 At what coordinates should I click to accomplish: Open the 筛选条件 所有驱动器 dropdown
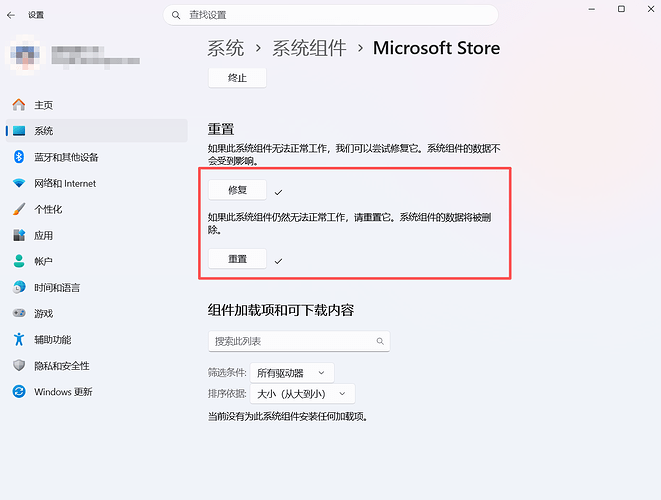tap(292, 373)
